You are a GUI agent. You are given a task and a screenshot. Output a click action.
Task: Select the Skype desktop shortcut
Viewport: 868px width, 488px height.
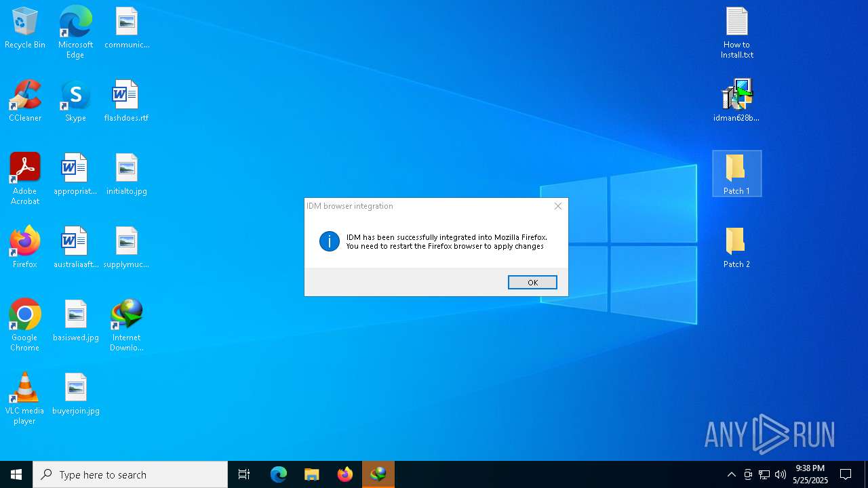pos(75,102)
